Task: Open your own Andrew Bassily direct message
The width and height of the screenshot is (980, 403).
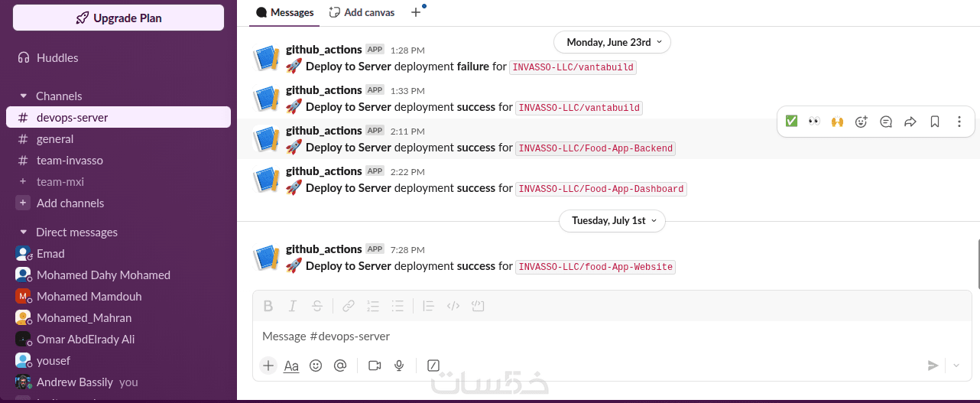Action: tap(118, 382)
